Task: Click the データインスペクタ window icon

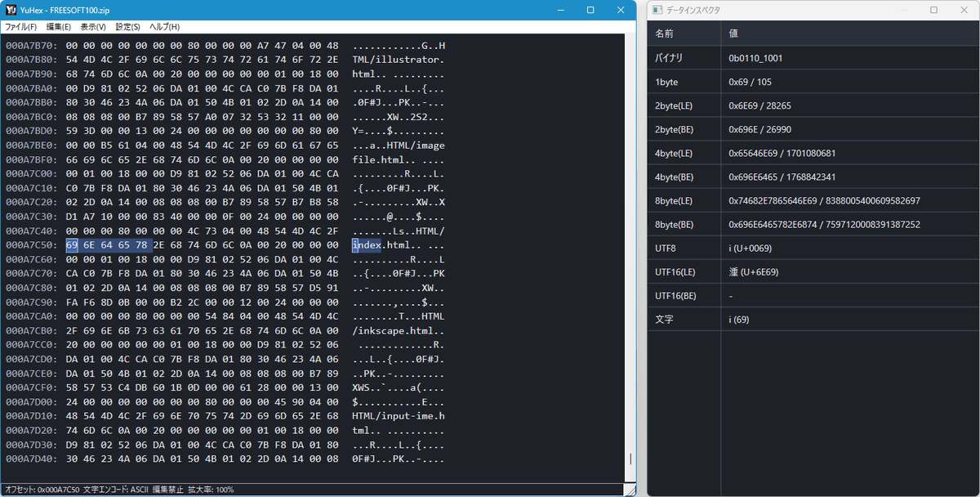Action: 657,10
